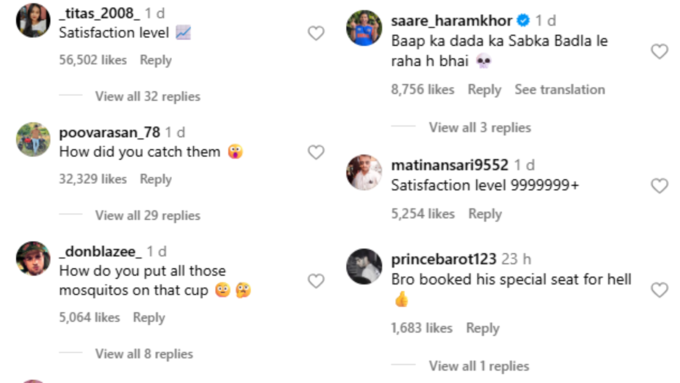Expand View all 3 replies

480,128
